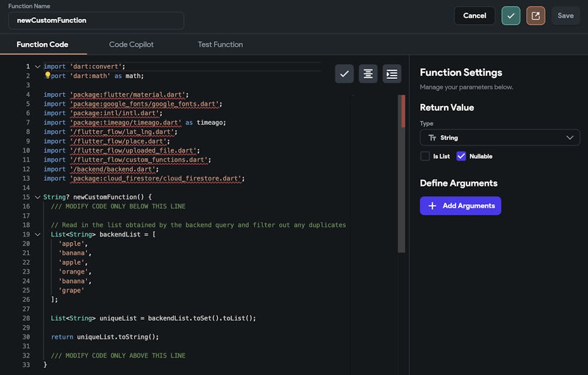Select the Function Code tab
Screen dimensions: 588x375
point(42,45)
